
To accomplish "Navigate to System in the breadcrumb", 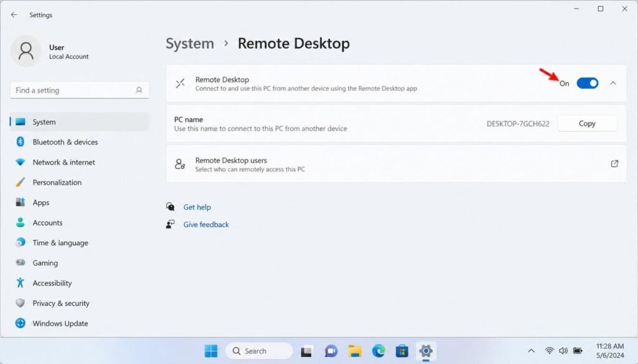I will click(x=189, y=44).
